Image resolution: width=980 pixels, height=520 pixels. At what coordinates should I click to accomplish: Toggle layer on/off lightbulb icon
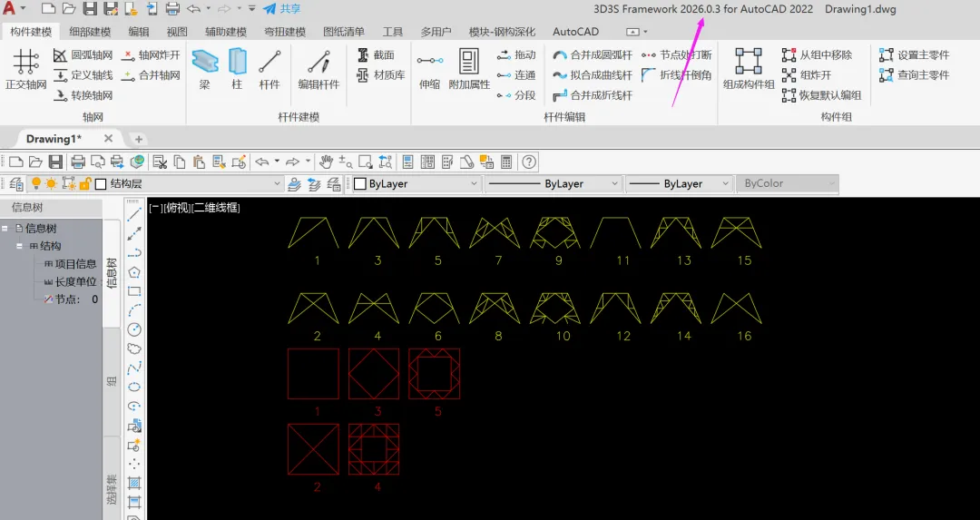click(36, 183)
